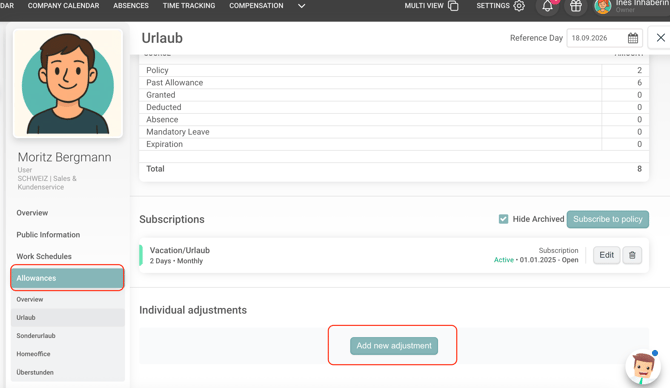Open Settings menu label

493,6
